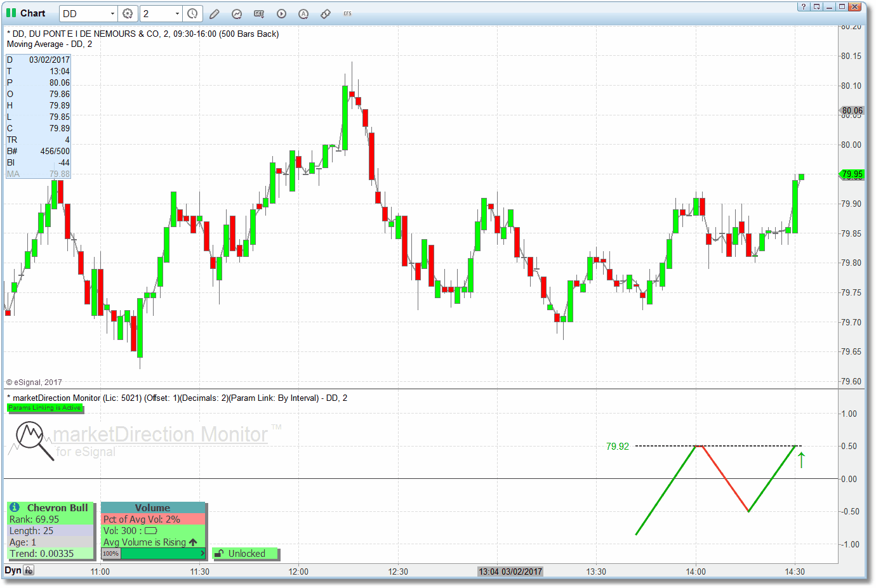The width and height of the screenshot is (876, 588).
Task: Click the GET tools icon
Action: coord(259,13)
